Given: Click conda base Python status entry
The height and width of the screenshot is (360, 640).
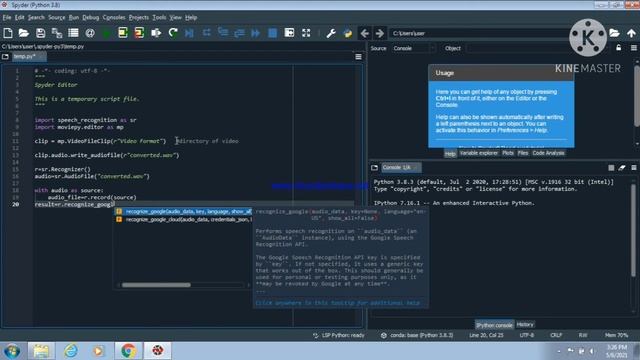Looking at the screenshot, I should (x=417, y=335).
